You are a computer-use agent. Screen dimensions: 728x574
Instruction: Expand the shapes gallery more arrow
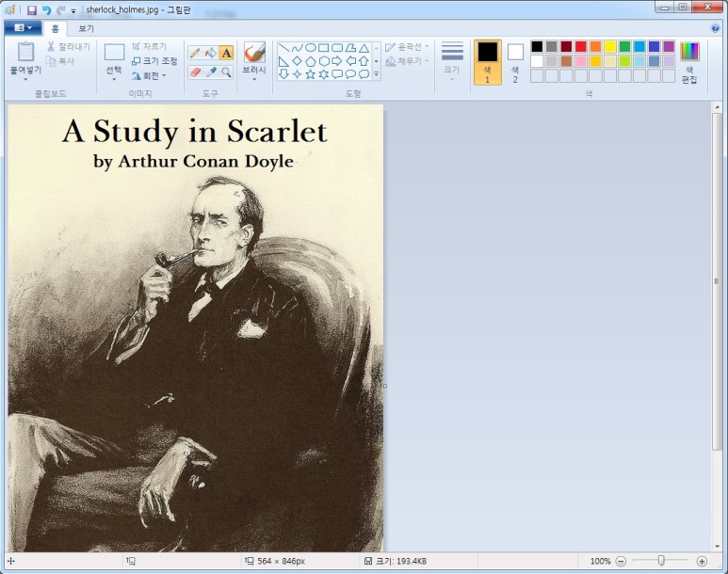coord(377,74)
